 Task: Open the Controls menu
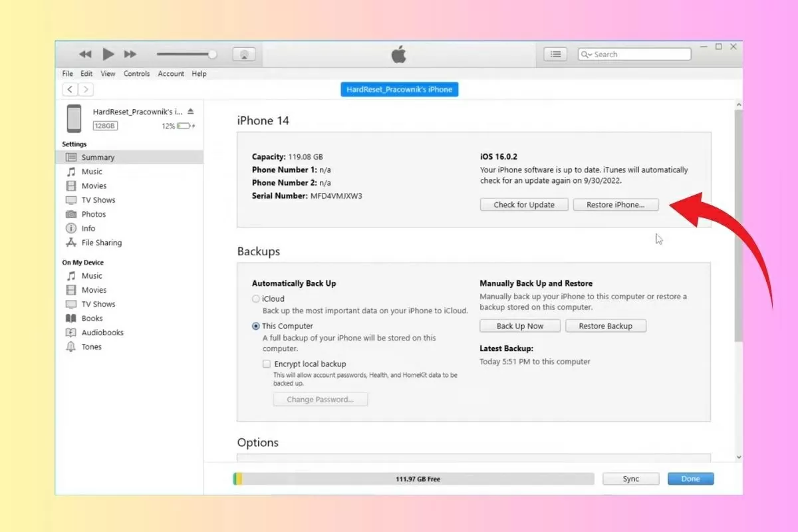[x=136, y=74]
